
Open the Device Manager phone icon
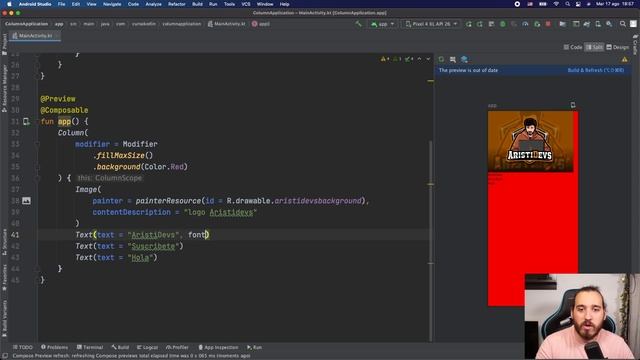coord(598,24)
